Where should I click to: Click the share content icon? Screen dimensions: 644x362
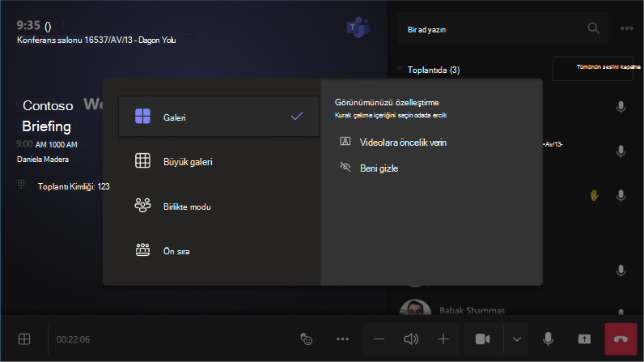click(584, 339)
